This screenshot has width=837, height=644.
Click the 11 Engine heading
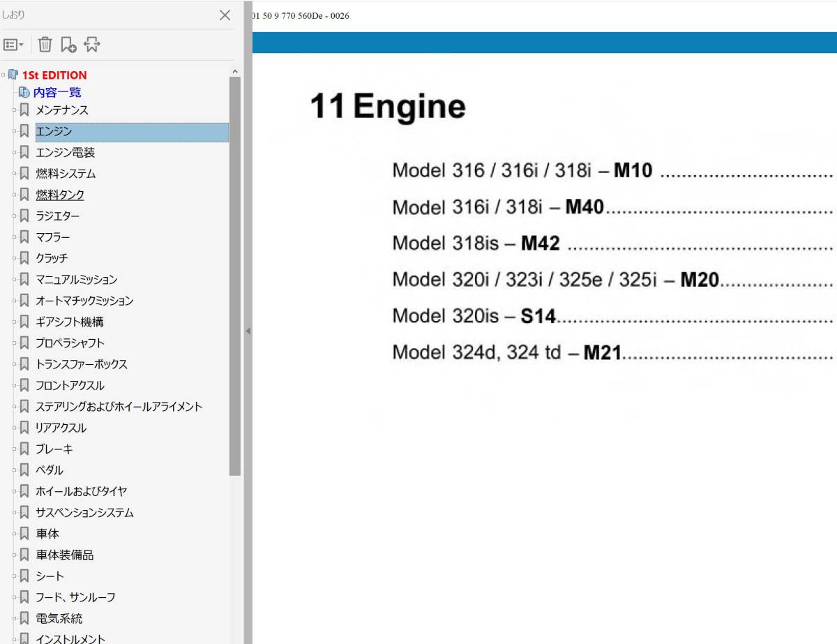[x=387, y=107]
